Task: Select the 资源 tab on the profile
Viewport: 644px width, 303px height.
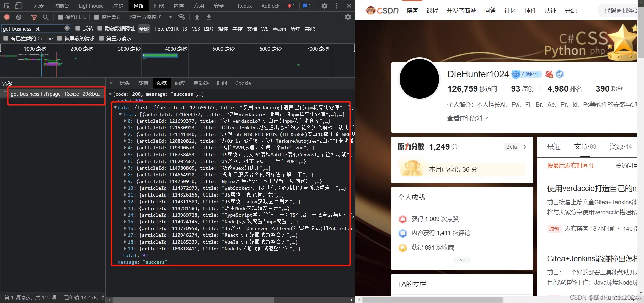Action: click(x=620, y=147)
